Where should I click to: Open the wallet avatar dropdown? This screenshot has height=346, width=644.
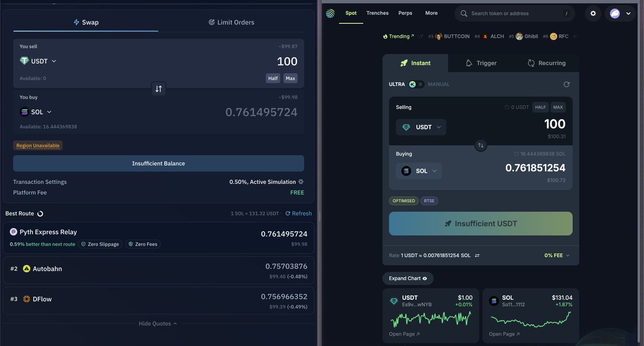point(620,13)
